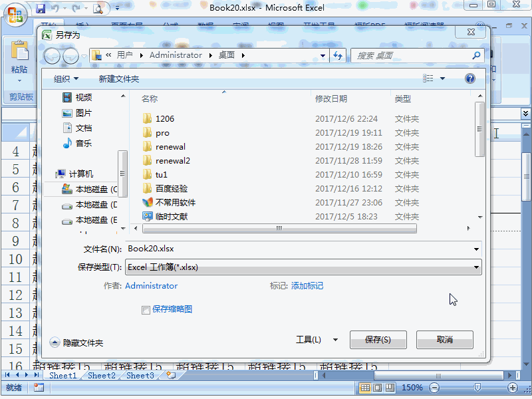The height and width of the screenshot is (399, 532).
Task: Click zoom in plus button
Action: 512,388
